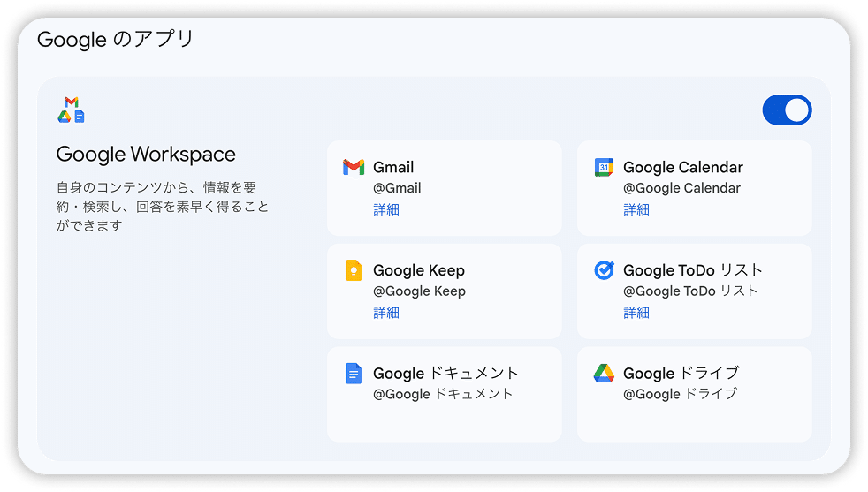Viewport: 868px width, 492px height.
Task: Click the Google Workspace heading
Action: pos(146,155)
